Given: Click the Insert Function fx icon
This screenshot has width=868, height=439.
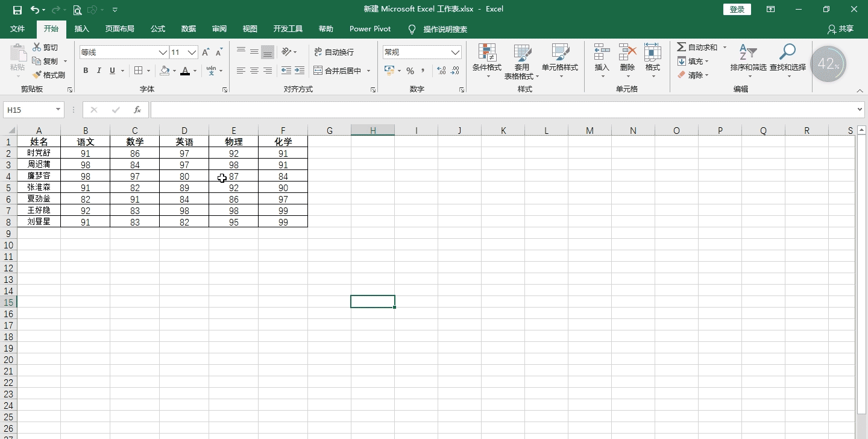Looking at the screenshot, I should 137,110.
